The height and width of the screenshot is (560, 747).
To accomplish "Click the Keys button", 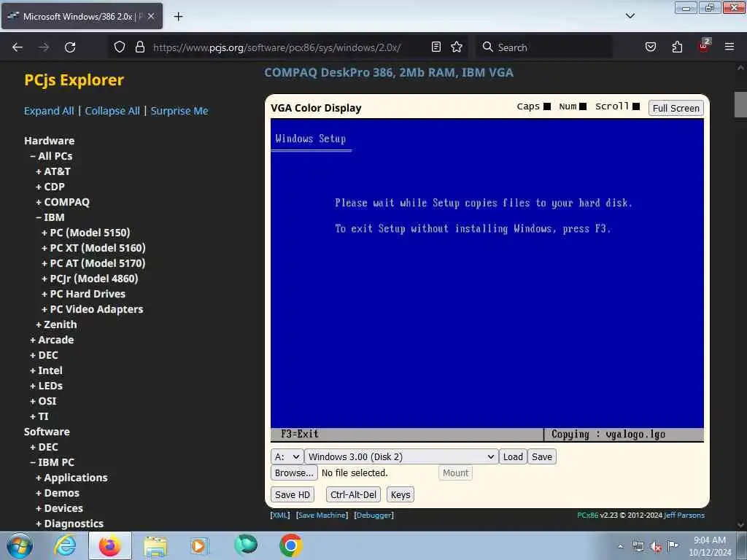I will click(x=400, y=495).
